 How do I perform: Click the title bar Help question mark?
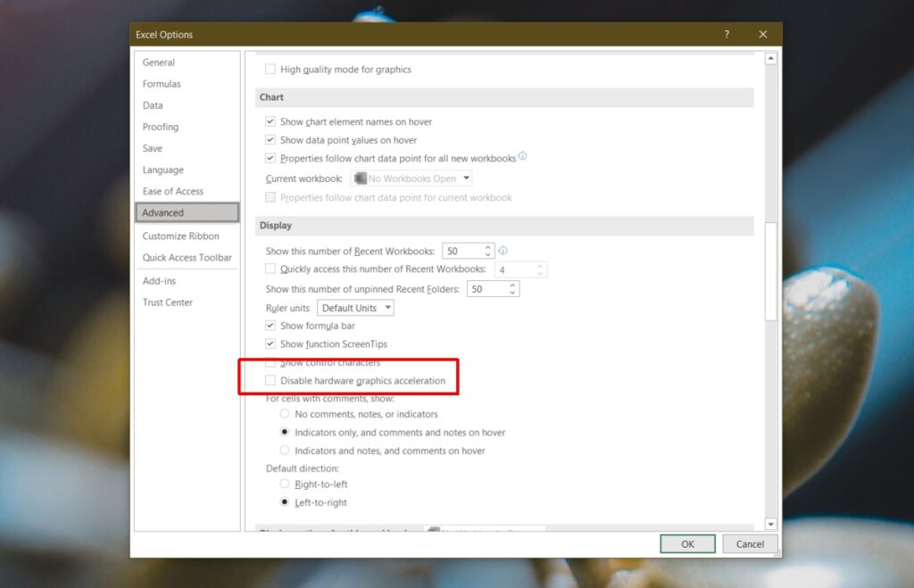point(727,34)
